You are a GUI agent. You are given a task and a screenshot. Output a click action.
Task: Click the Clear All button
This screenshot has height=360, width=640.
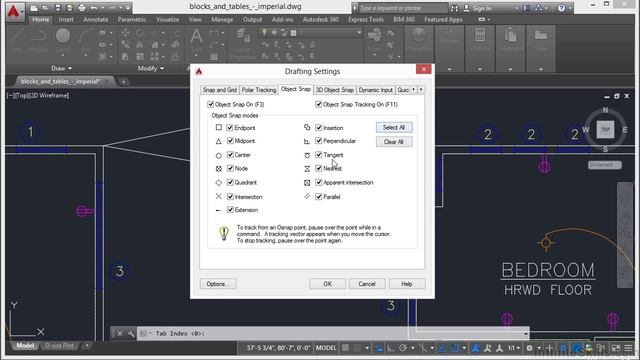(x=394, y=142)
